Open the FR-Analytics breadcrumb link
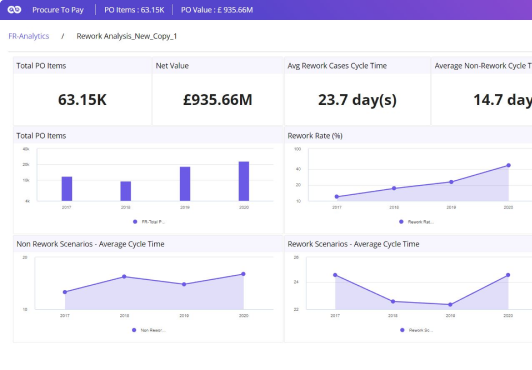 tap(29, 36)
